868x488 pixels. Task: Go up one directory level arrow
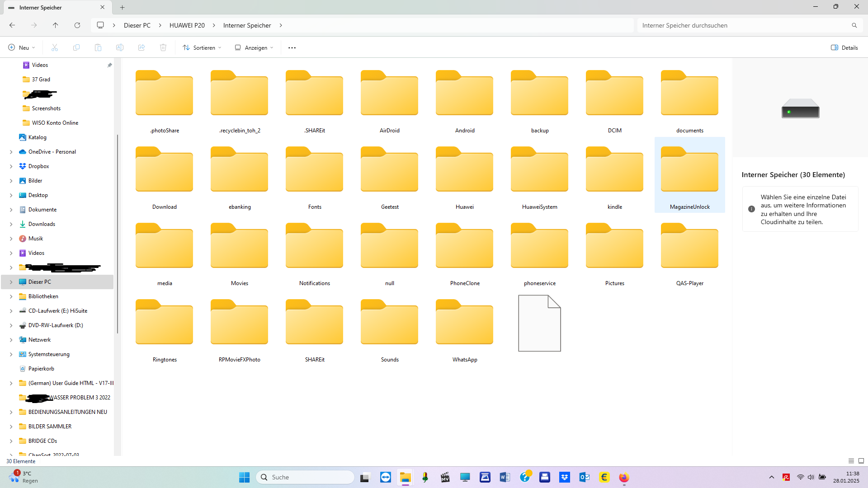coord(56,25)
